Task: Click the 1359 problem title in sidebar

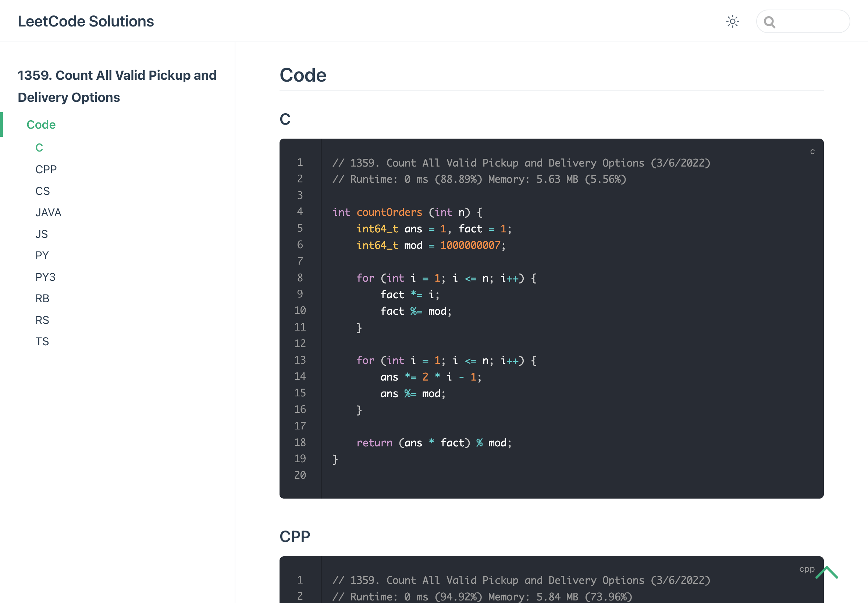Action: 117,86
